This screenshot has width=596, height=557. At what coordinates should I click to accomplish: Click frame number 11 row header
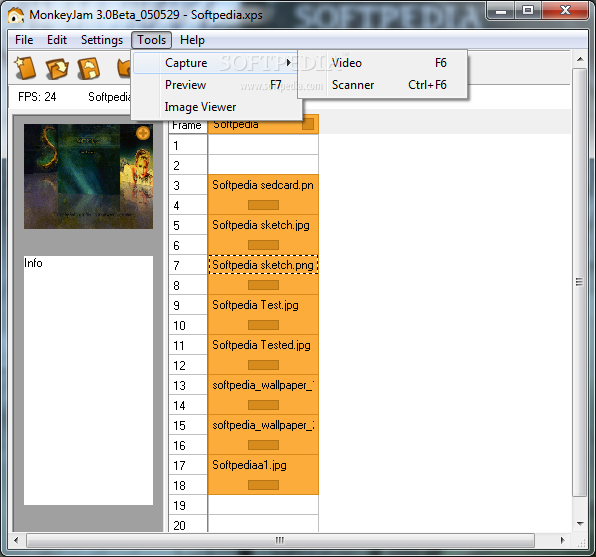click(x=188, y=345)
